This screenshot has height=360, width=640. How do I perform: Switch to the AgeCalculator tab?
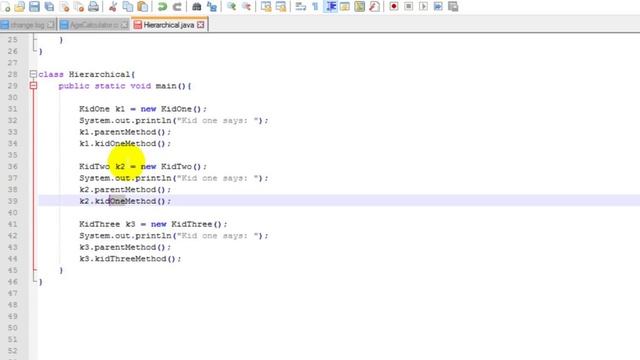[x=93, y=25]
